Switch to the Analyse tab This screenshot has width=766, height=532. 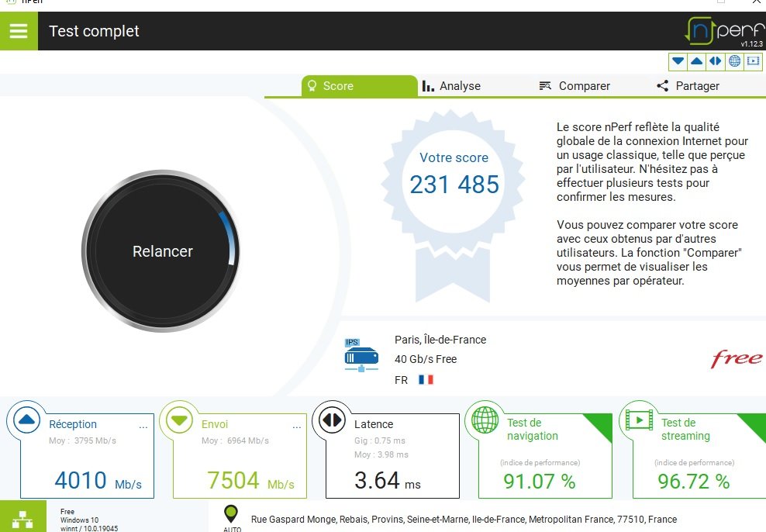coord(451,86)
